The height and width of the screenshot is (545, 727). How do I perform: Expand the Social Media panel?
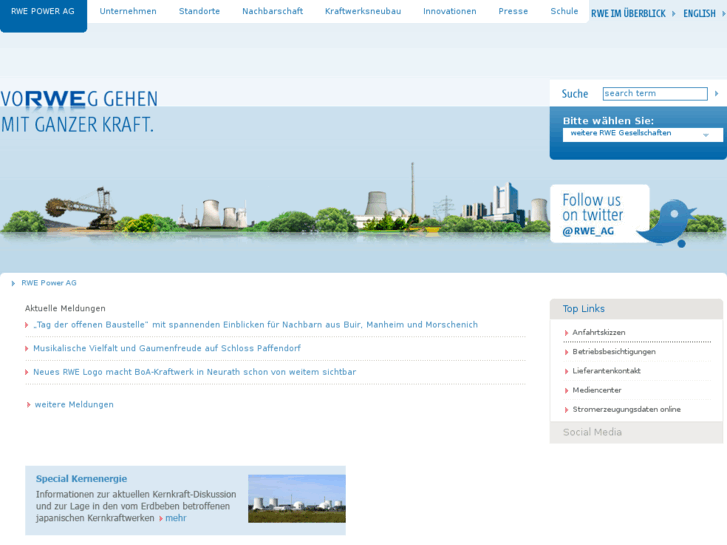[x=636, y=432]
